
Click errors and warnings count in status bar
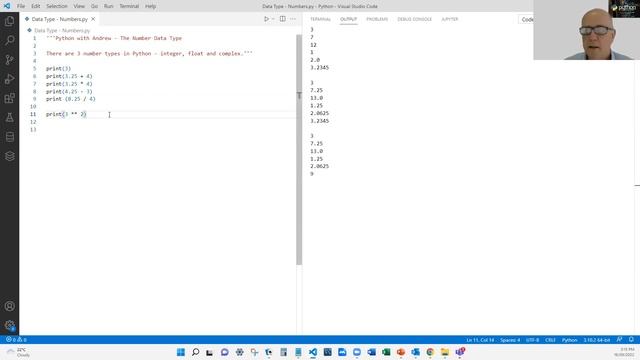[16, 340]
